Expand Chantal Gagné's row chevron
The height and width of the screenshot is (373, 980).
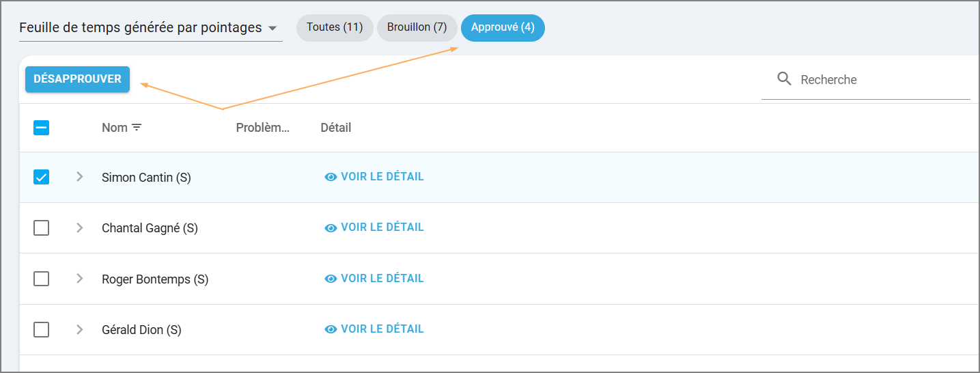point(79,227)
